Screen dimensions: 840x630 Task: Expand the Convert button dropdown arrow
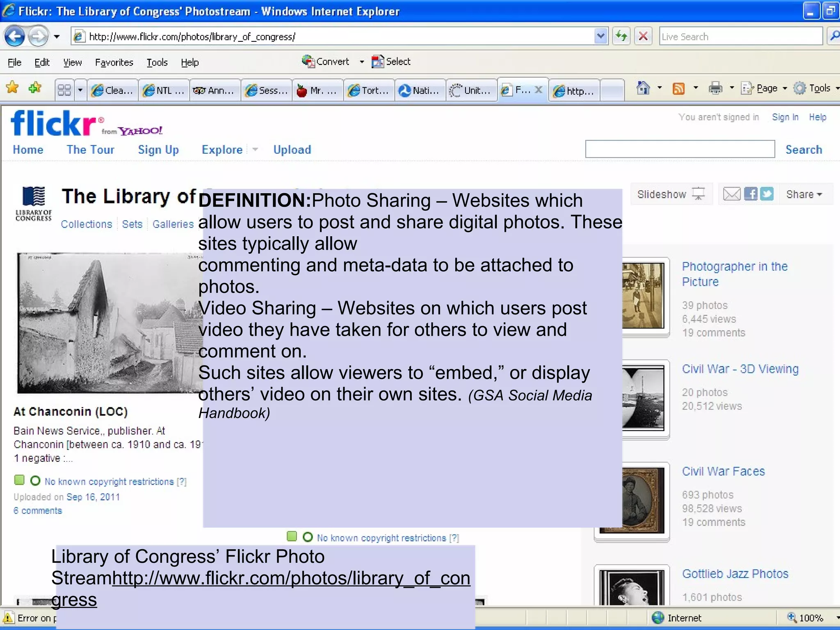click(x=362, y=62)
